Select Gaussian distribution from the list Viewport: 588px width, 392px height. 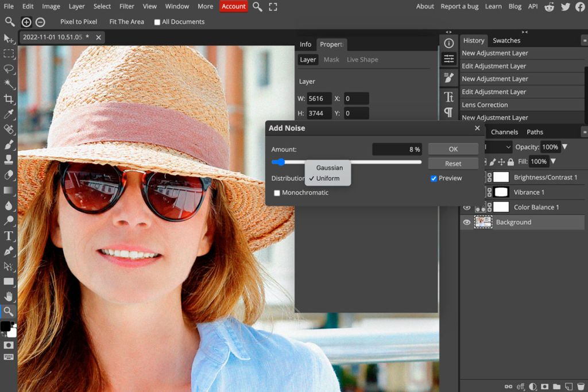[328, 168]
